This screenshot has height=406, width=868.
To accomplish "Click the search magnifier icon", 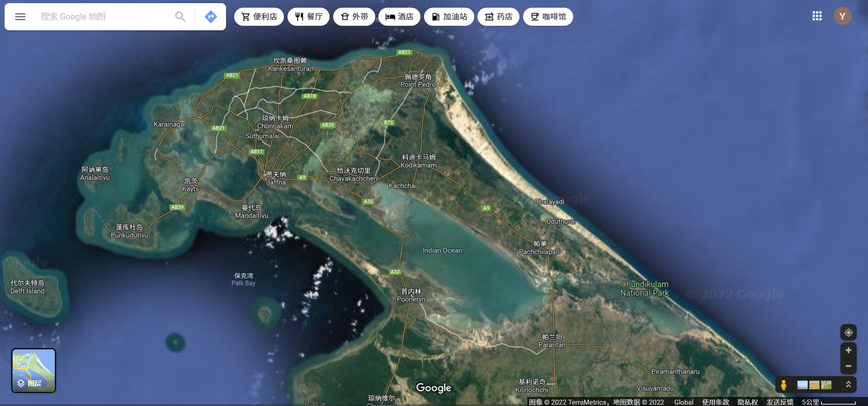I will [180, 17].
